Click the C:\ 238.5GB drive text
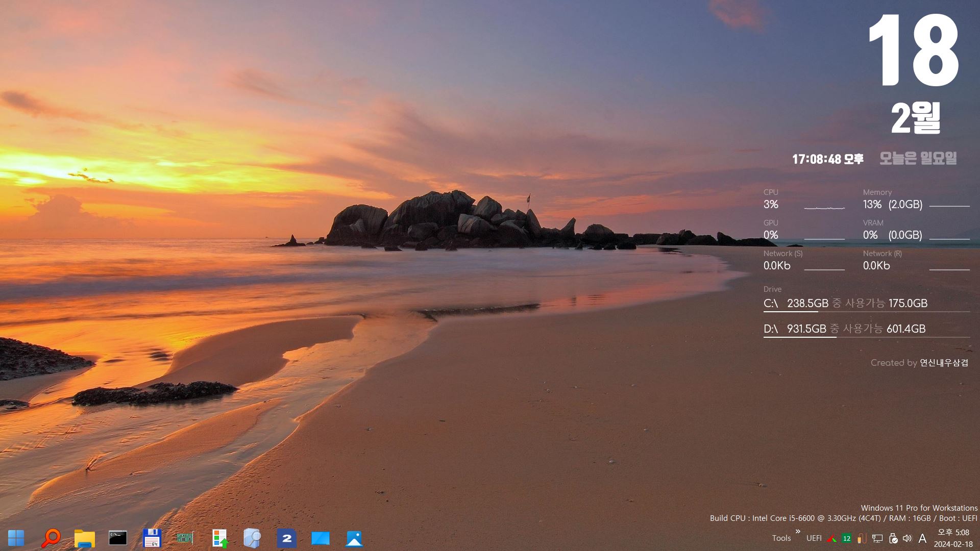 coord(845,303)
